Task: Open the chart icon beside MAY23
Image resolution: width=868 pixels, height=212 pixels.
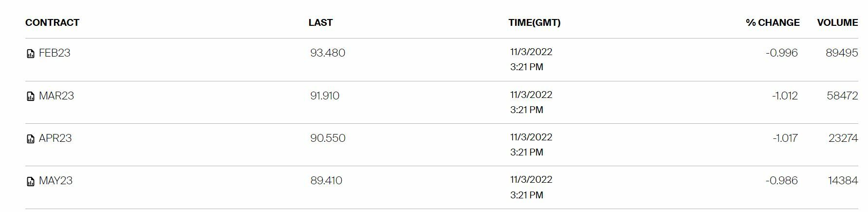Action: (30, 181)
